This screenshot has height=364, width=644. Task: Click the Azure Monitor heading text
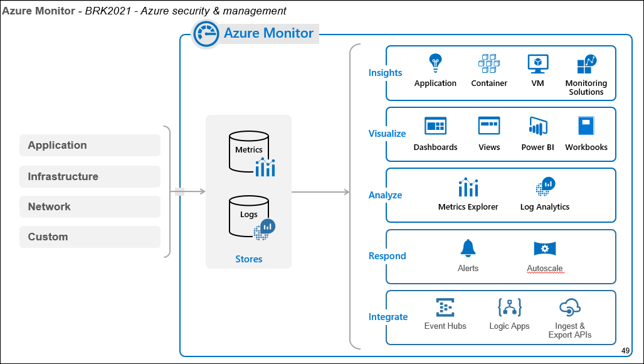tap(268, 33)
